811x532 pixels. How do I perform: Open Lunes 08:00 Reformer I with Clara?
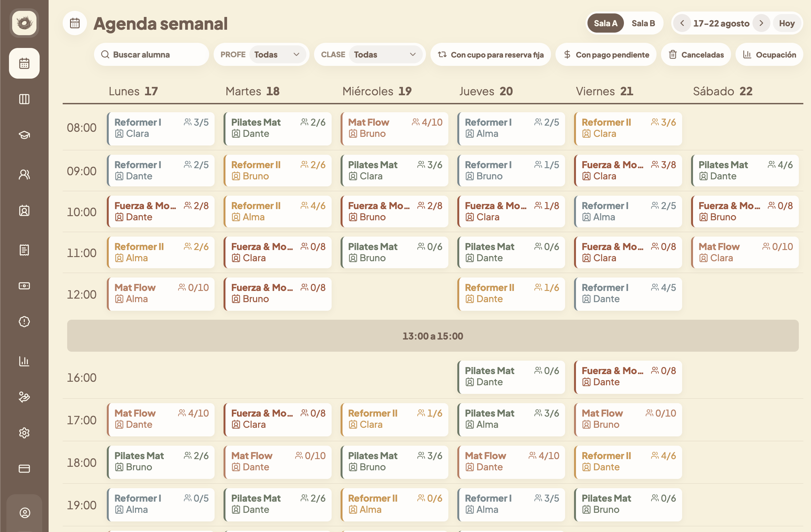tap(161, 129)
